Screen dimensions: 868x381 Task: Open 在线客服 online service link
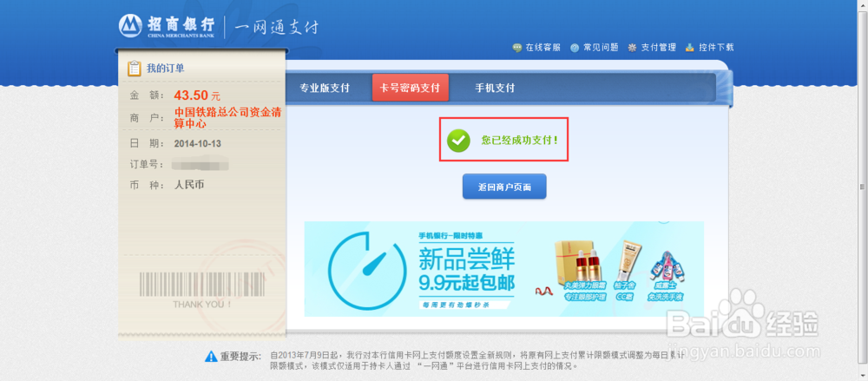pos(543,48)
